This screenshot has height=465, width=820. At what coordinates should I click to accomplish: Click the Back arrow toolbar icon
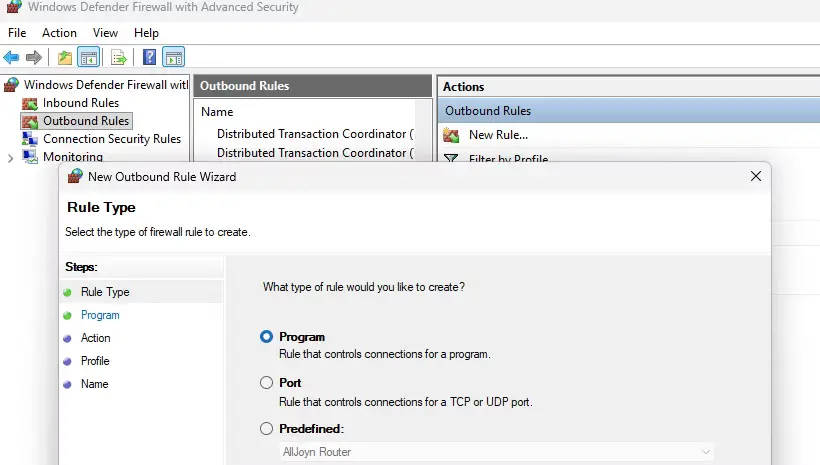click(11, 57)
